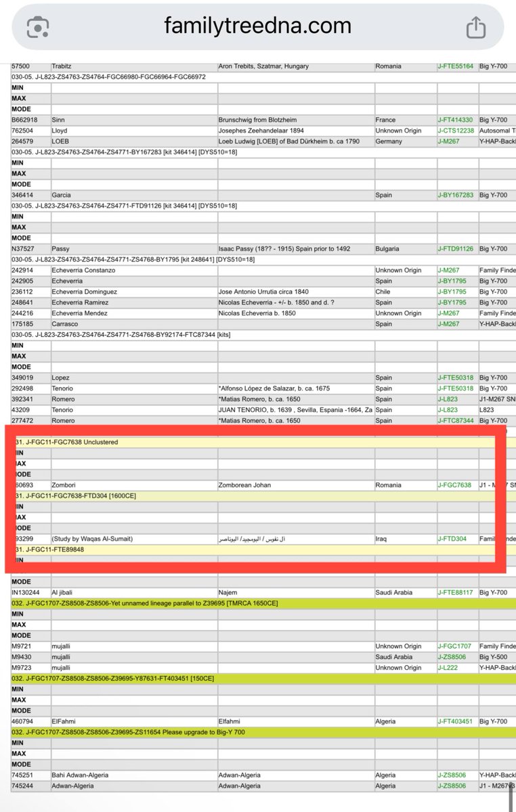Screen dimensions: 516x812
Task: Select kit number 460794
Action: (x=22, y=722)
